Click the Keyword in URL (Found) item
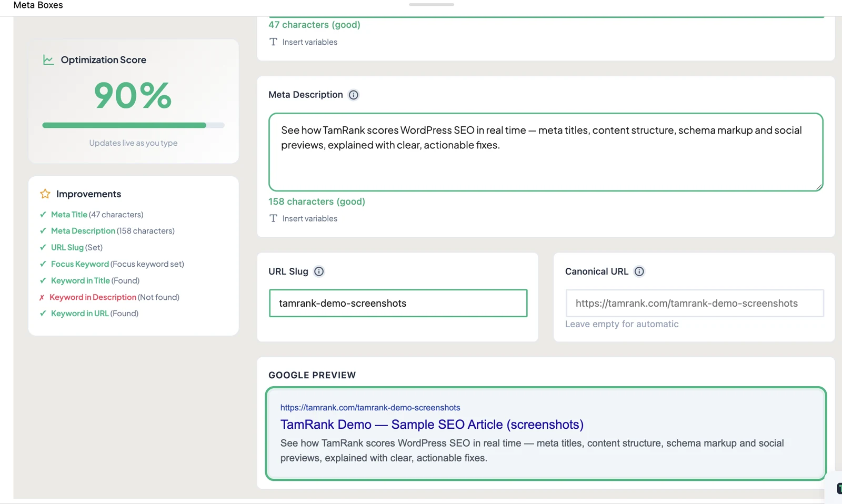Image resolution: width=842 pixels, height=504 pixels. [x=89, y=313]
